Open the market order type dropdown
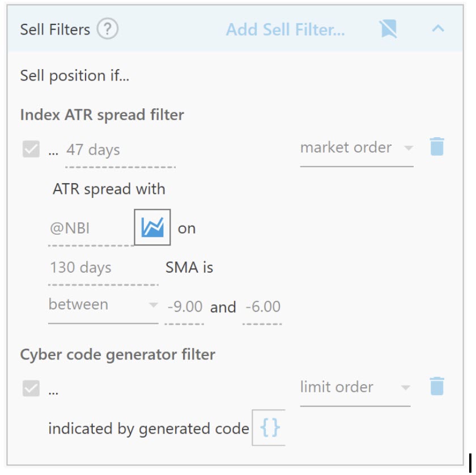 coord(356,148)
